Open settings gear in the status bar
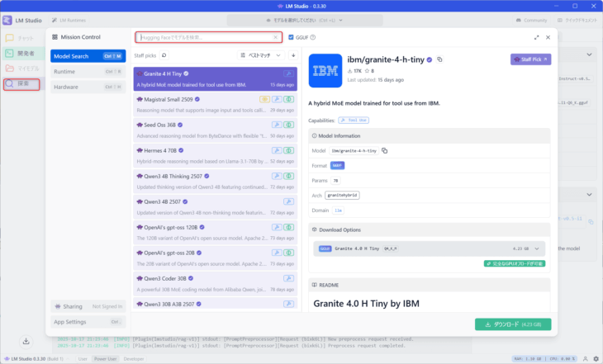The height and width of the screenshot is (364, 603). pyautogui.click(x=596, y=359)
